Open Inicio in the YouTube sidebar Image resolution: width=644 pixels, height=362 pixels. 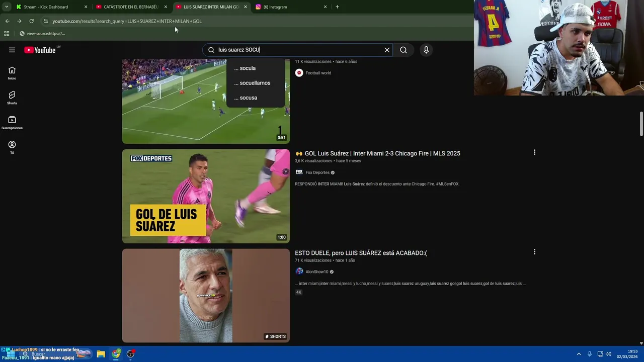(x=12, y=73)
